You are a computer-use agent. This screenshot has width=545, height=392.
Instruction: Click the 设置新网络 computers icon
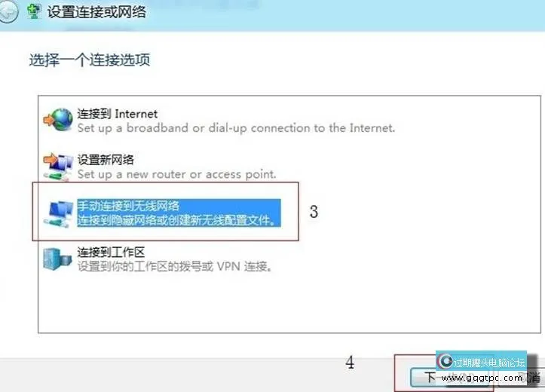58,167
